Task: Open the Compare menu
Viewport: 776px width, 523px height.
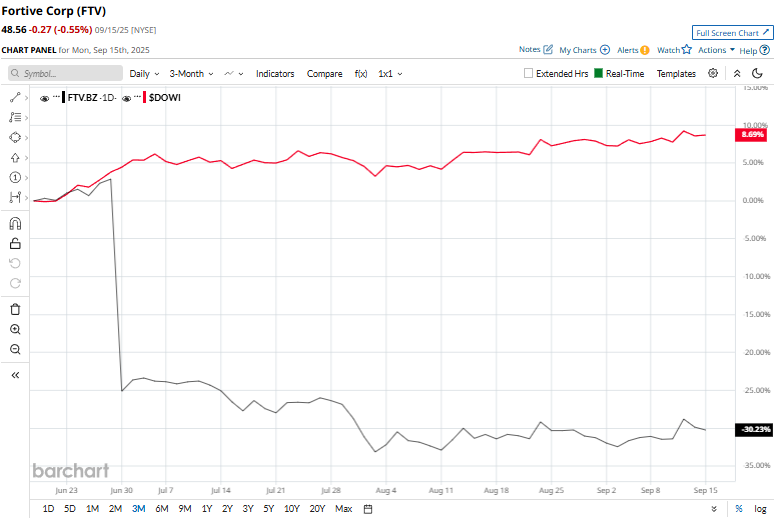Action: 325,73
